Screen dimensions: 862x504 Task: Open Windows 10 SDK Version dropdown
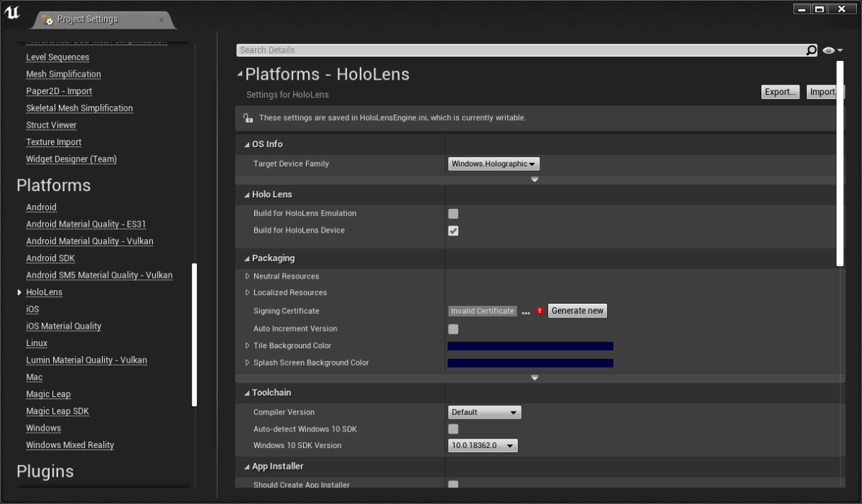point(483,446)
